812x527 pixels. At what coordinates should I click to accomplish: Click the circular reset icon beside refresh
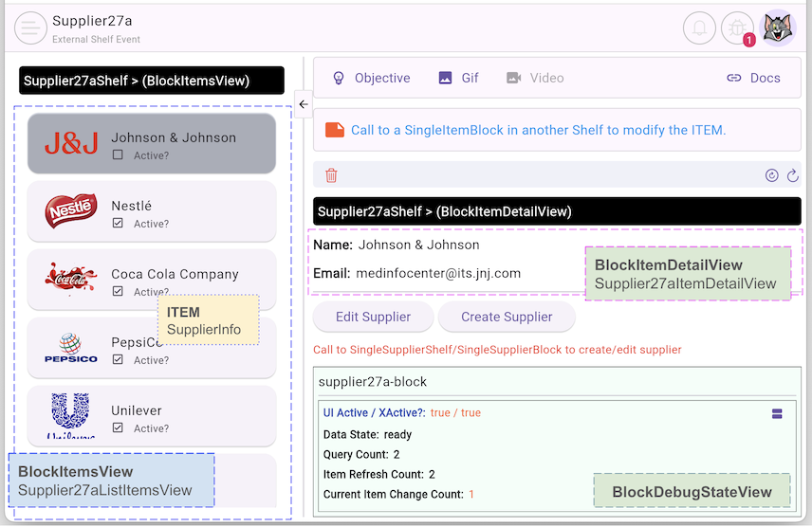[x=772, y=175]
